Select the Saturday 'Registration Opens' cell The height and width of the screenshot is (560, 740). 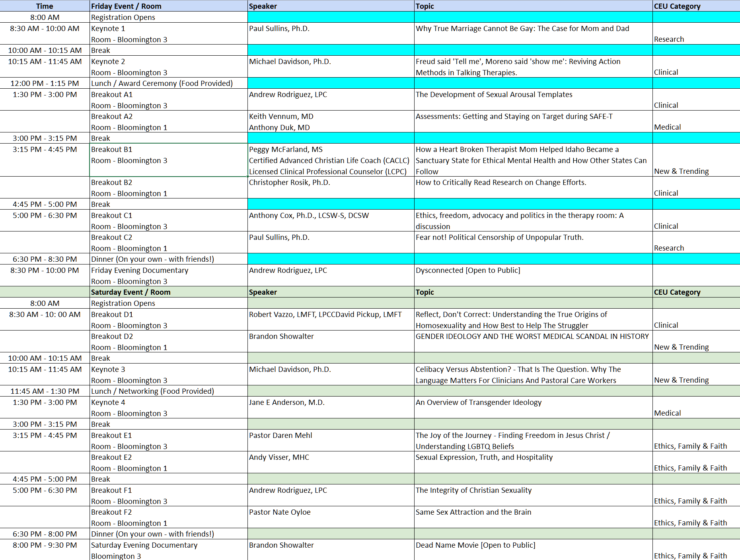(x=169, y=303)
